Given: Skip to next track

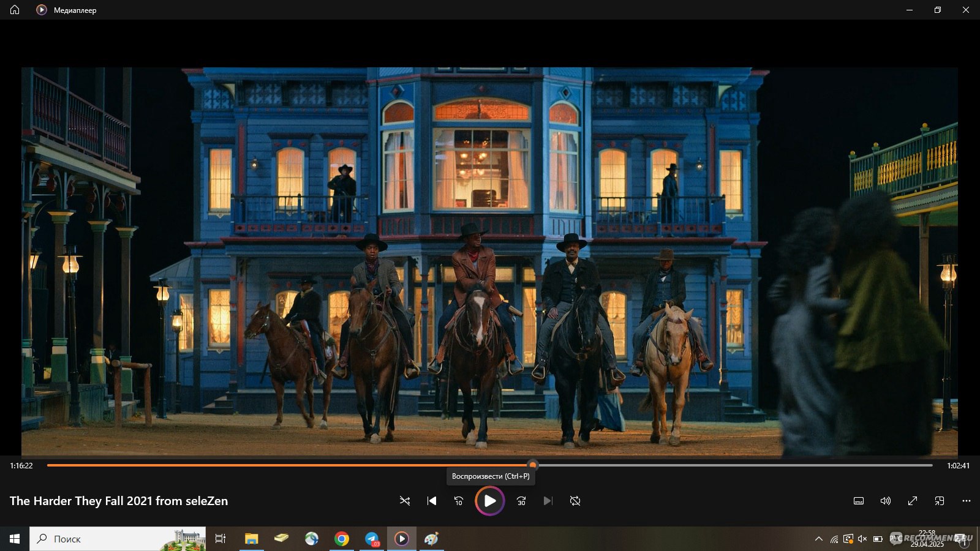Looking at the screenshot, I should (548, 501).
